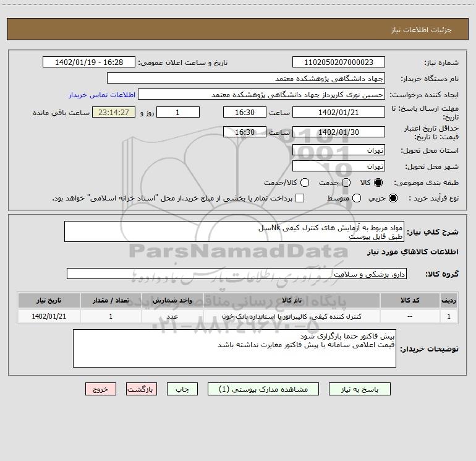This screenshot has height=461, width=476.
Task: Select the متوسط purchase type radio
Action: [x=357, y=198]
